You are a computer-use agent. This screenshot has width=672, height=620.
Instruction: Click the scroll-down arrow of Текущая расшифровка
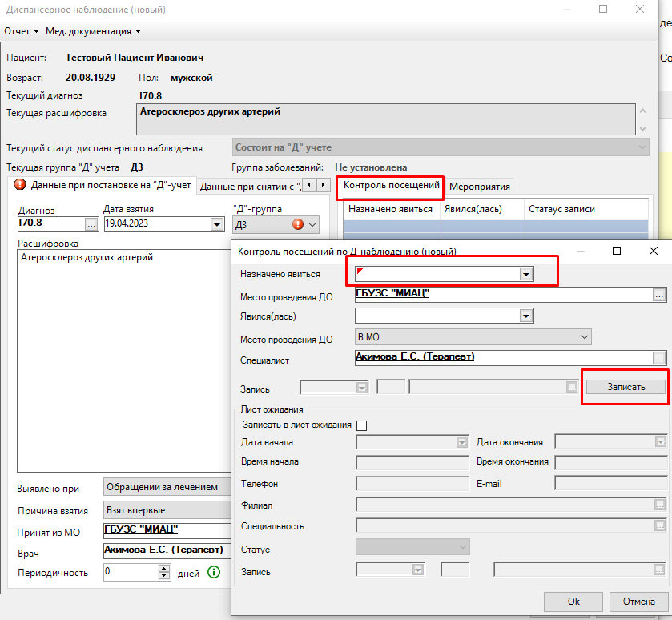pyautogui.click(x=642, y=128)
